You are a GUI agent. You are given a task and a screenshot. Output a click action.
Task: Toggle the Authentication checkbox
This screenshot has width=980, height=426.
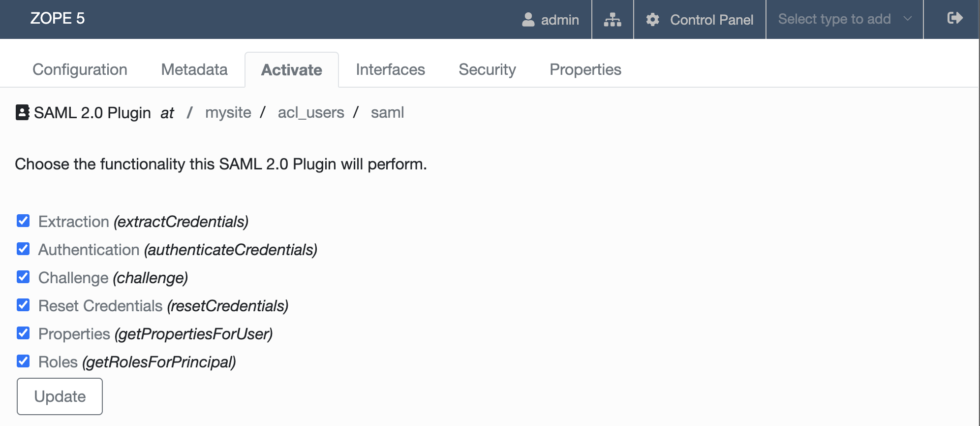[23, 249]
